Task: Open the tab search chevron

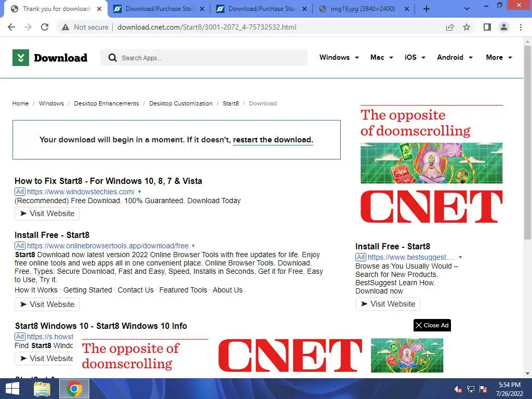Action: tap(467, 9)
